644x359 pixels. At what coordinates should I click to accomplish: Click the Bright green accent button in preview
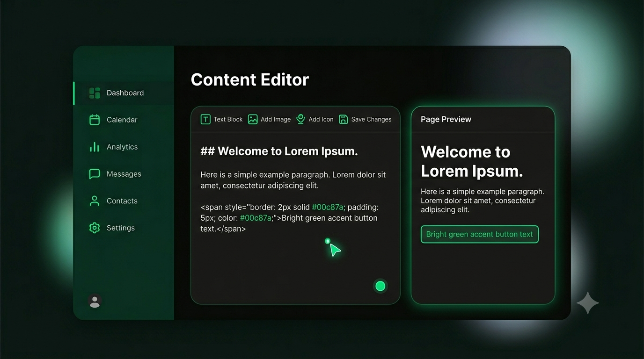click(480, 235)
